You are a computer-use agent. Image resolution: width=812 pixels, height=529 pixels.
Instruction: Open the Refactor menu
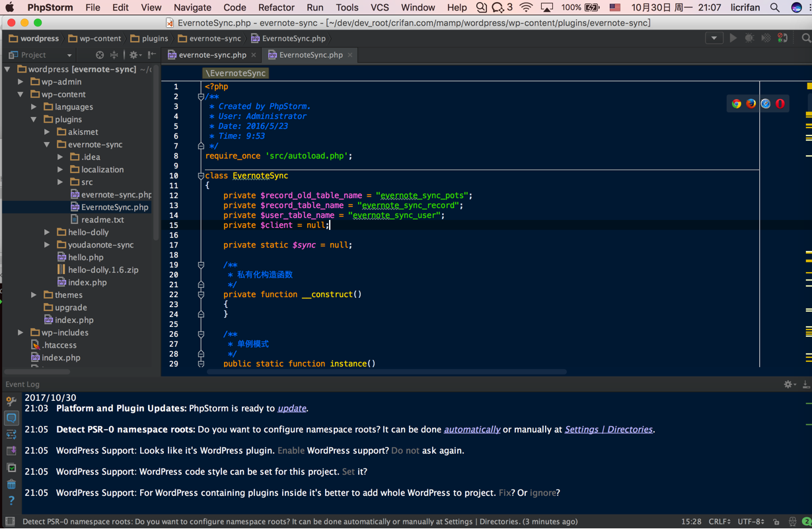point(276,7)
